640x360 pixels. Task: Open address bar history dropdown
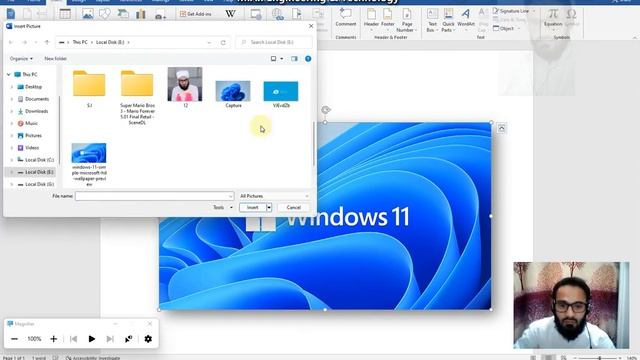[209, 42]
